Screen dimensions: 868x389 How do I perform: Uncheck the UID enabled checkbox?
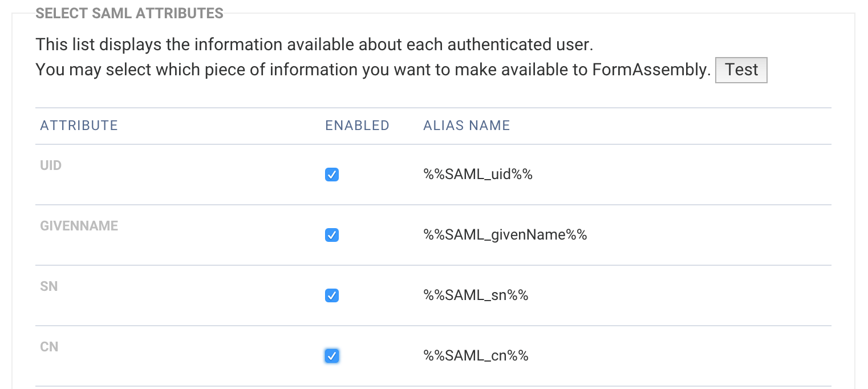(x=331, y=175)
